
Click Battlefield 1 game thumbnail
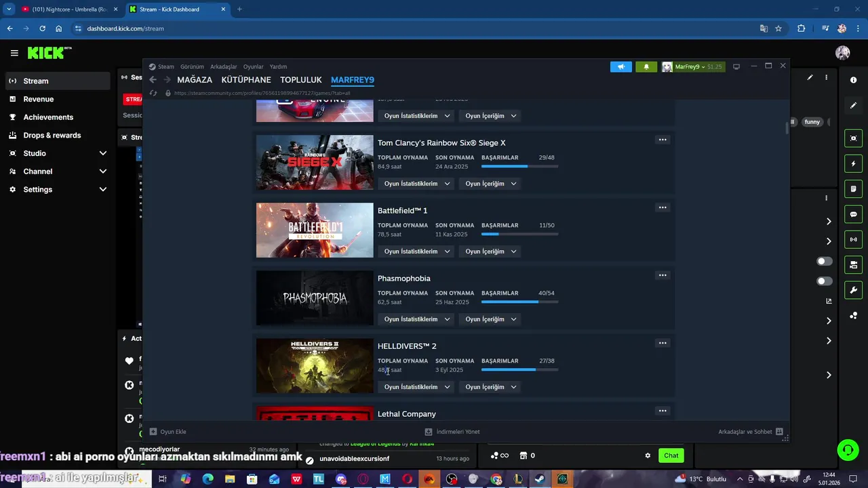tap(315, 230)
